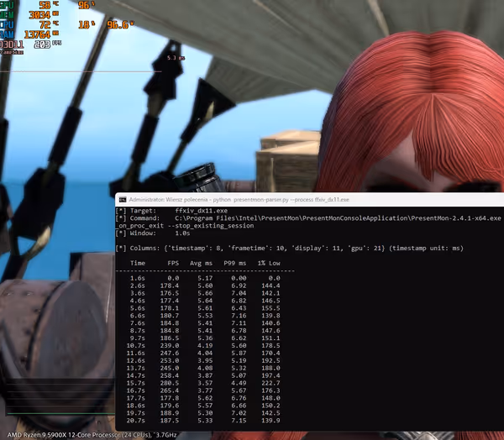This screenshot has height=440, width=504.
Task: Select the PresentMon-2.4.1-x64.exe command path
Action: pos(338,218)
